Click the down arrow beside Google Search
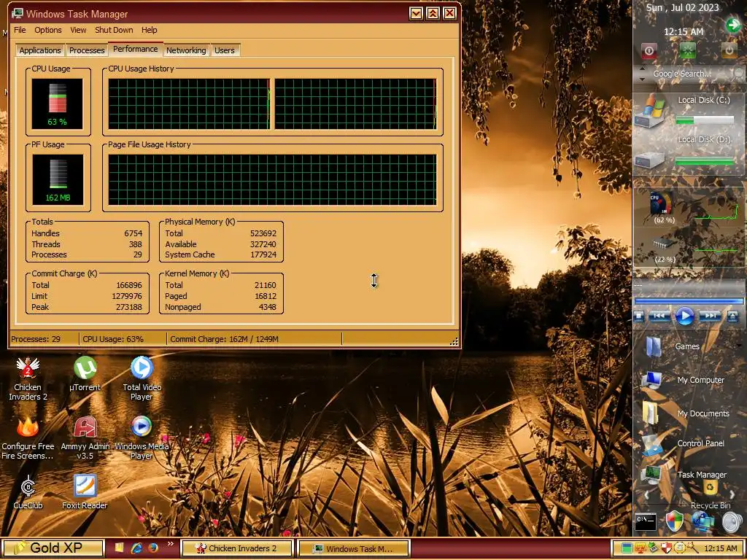Image resolution: width=747 pixels, height=560 pixels. pos(642,79)
